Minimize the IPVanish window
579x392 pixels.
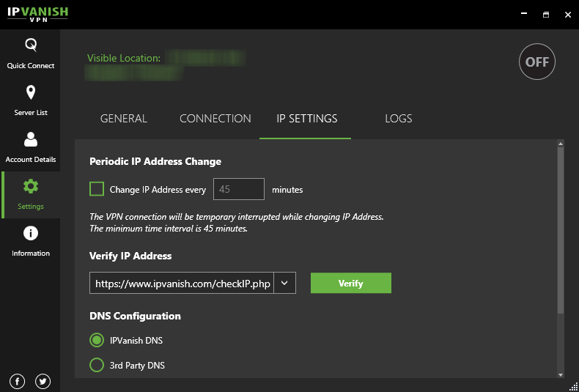click(523, 14)
